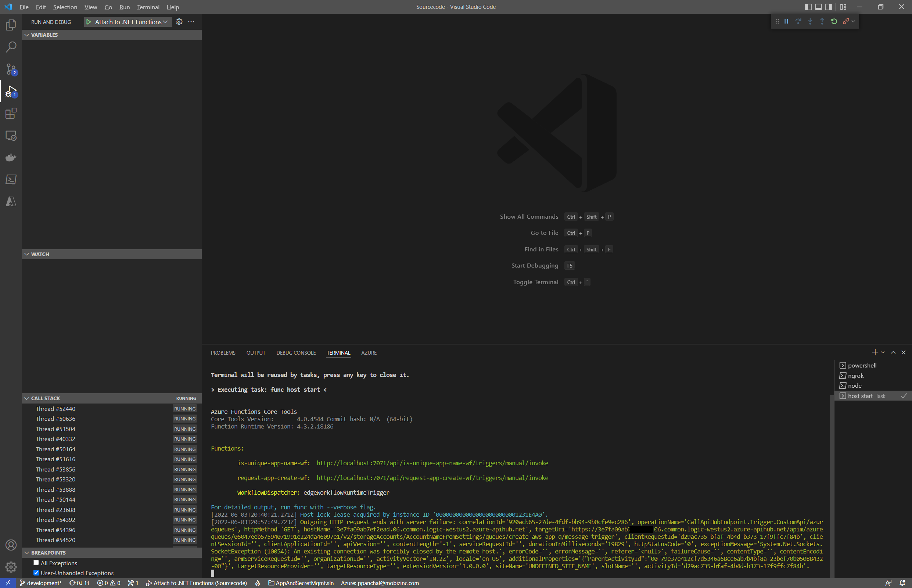Open the Azure view in activity bar
Viewport: 912px width, 588px height.
tap(11, 202)
